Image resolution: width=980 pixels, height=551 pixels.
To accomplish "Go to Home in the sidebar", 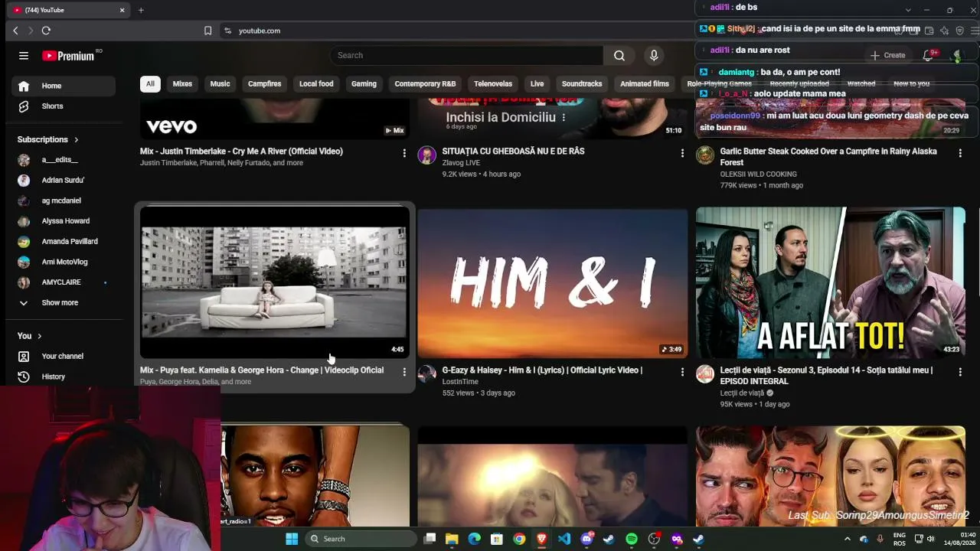I will pyautogui.click(x=64, y=86).
